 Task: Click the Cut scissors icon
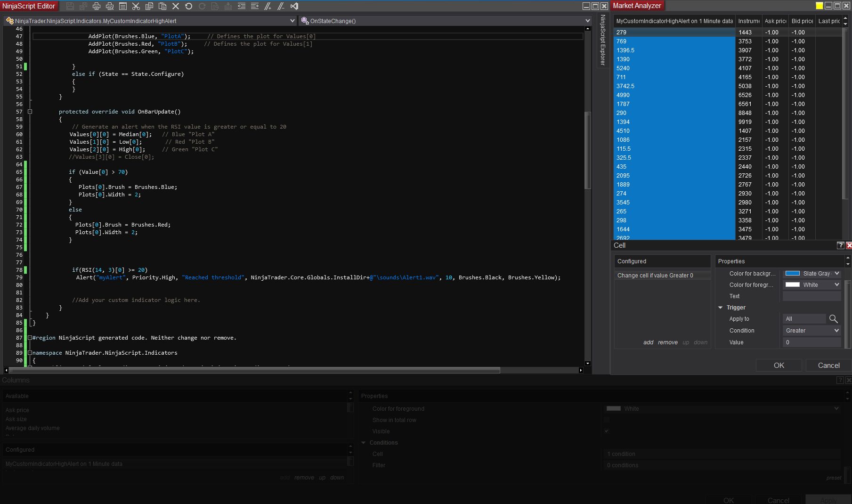click(x=136, y=6)
